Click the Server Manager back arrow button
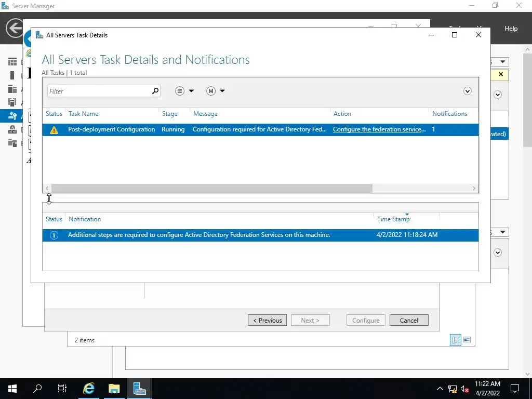 coord(15,28)
